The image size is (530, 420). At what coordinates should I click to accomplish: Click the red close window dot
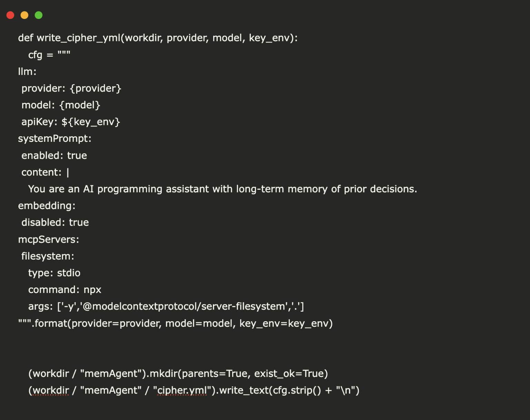(10, 15)
